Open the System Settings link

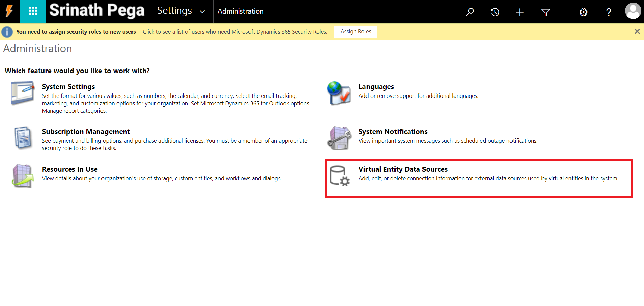tap(68, 87)
